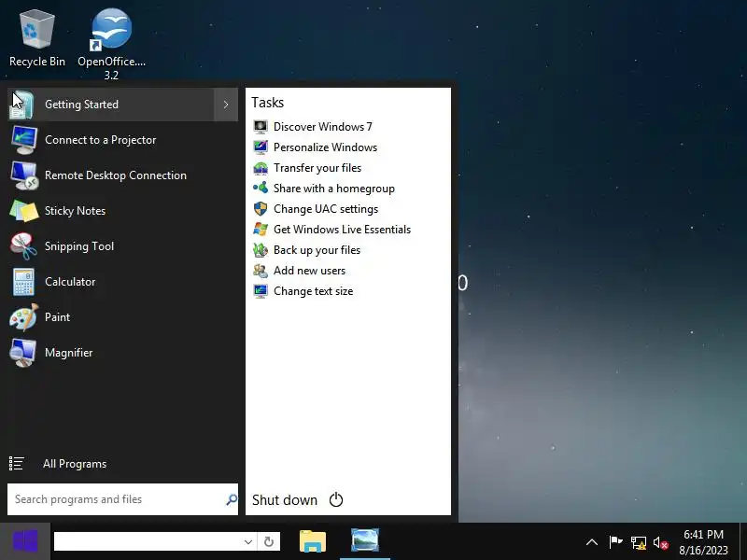Click the Sticky Notes icon
The image size is (747, 560).
pyautogui.click(x=24, y=211)
